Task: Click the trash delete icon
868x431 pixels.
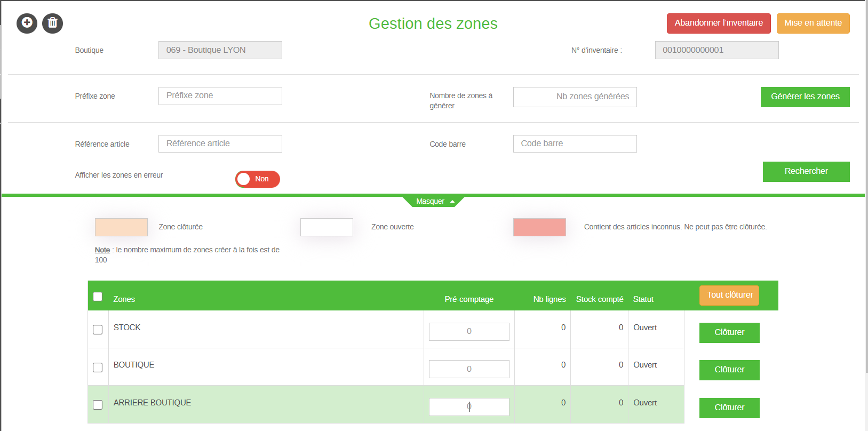Action: (x=52, y=23)
